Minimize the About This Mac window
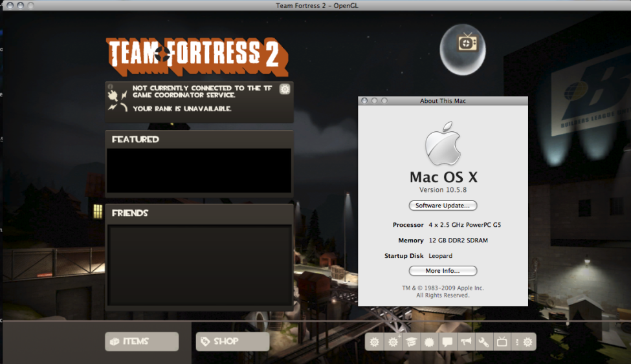Image resolution: width=631 pixels, height=364 pixels. pyautogui.click(x=374, y=101)
